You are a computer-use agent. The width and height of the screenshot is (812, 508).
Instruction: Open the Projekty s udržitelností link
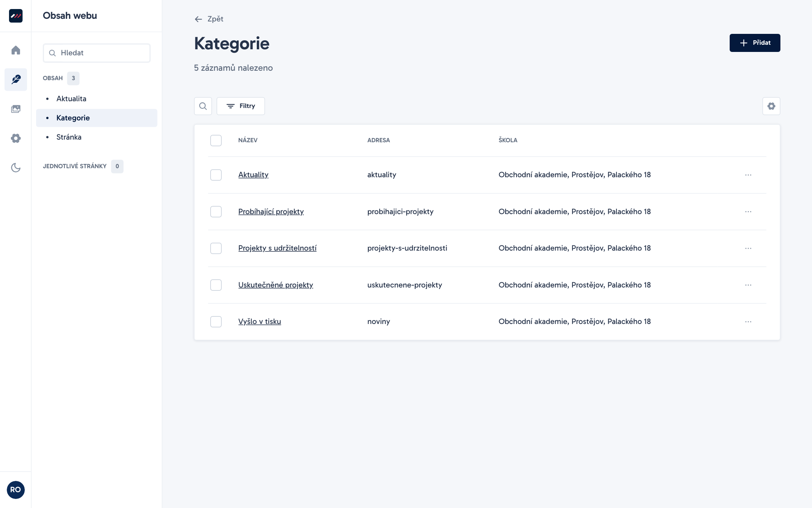point(277,248)
